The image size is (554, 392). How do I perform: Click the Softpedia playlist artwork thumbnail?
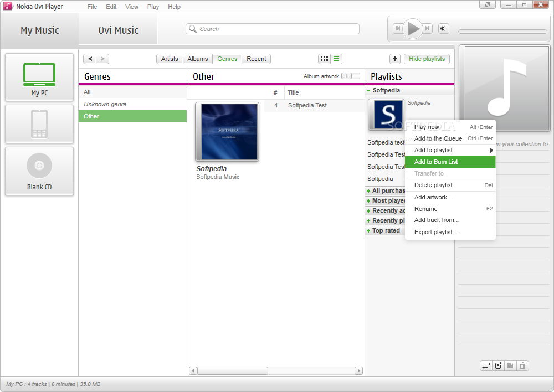click(386, 115)
